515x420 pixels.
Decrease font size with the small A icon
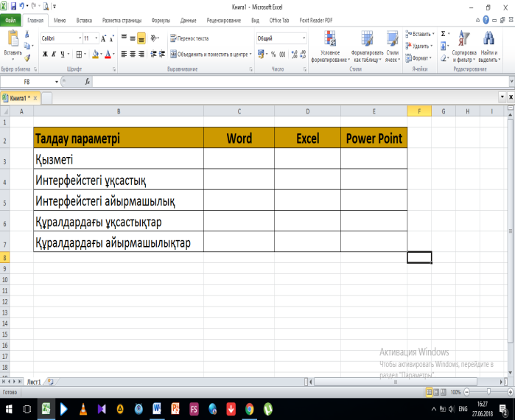point(112,39)
